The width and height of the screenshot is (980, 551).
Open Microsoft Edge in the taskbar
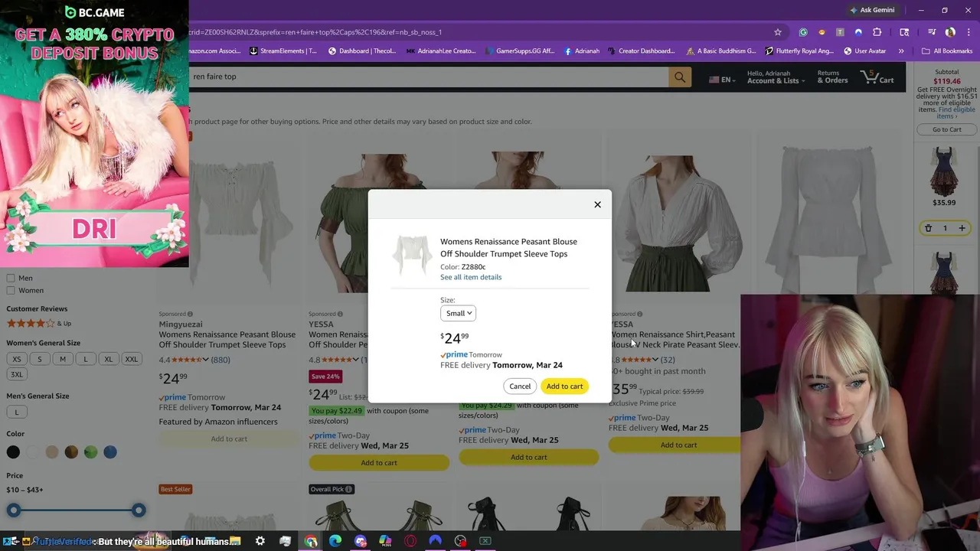(x=335, y=541)
